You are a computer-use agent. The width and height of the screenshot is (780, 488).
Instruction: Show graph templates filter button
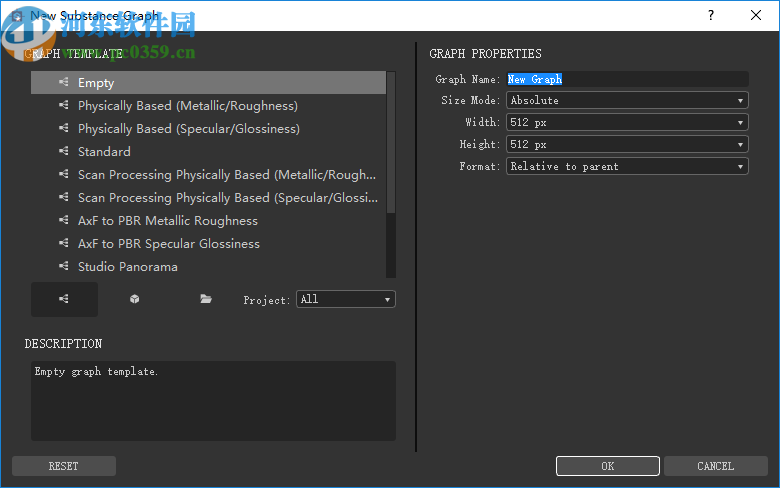coord(64,299)
